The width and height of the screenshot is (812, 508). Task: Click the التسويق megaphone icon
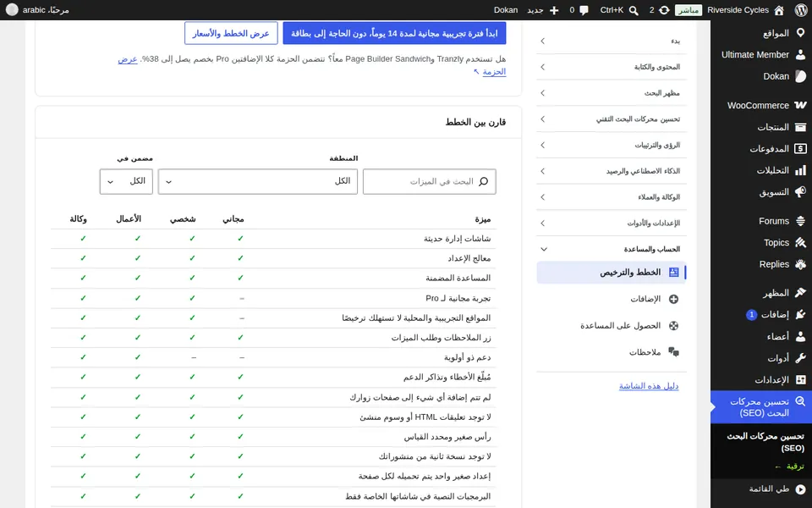coord(800,192)
